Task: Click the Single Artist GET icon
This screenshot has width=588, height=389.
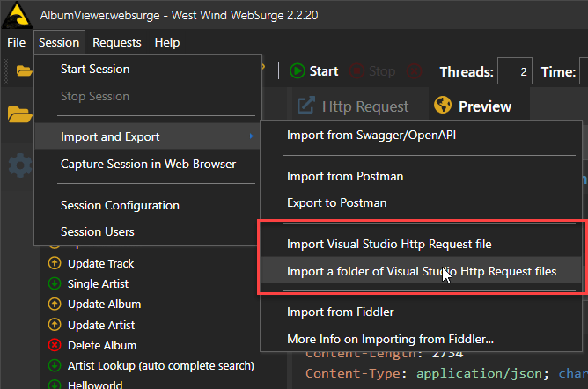Action: point(55,283)
